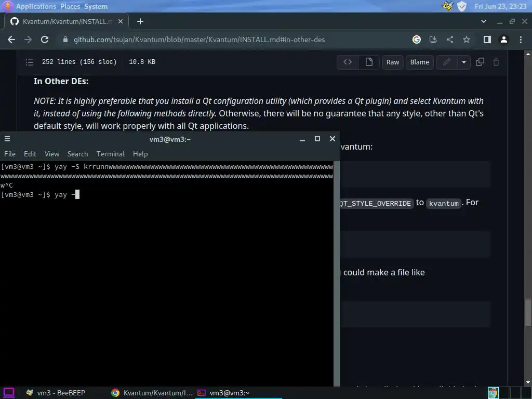Screen dimensions: 532x399
Task: Copy raw file contents icon
Action: click(480, 62)
